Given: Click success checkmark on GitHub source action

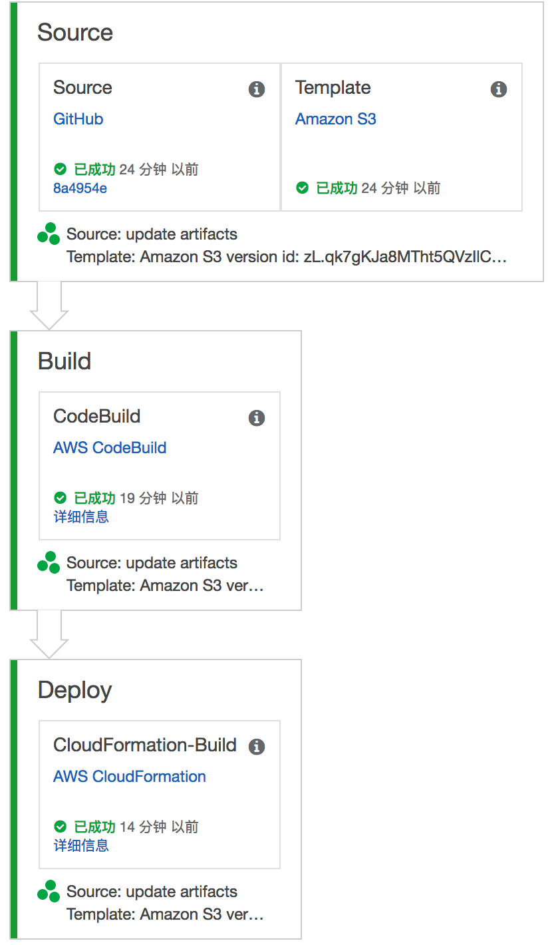Looking at the screenshot, I should click(61, 169).
